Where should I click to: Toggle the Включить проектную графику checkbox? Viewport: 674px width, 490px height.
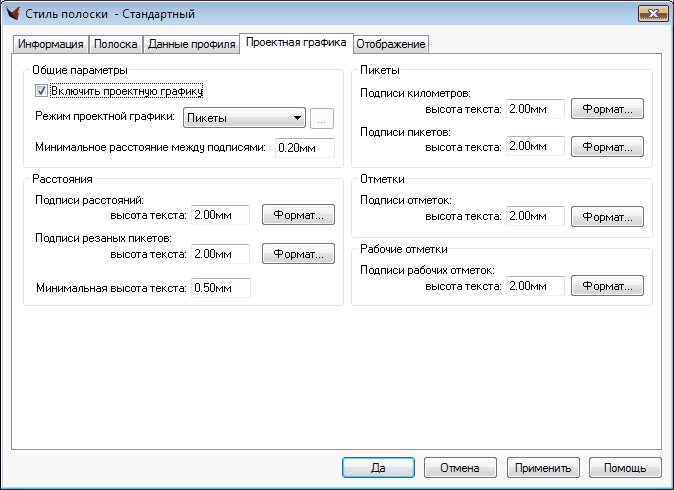[x=41, y=92]
